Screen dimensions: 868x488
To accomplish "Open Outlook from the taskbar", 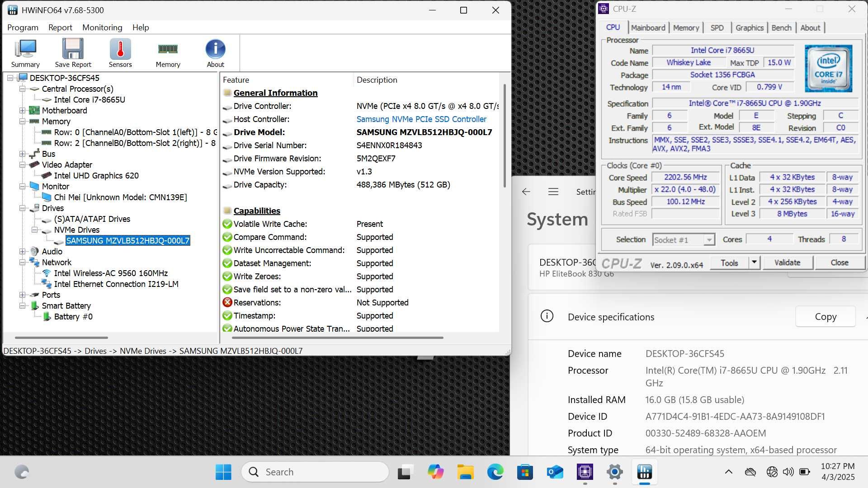I will pyautogui.click(x=555, y=472).
